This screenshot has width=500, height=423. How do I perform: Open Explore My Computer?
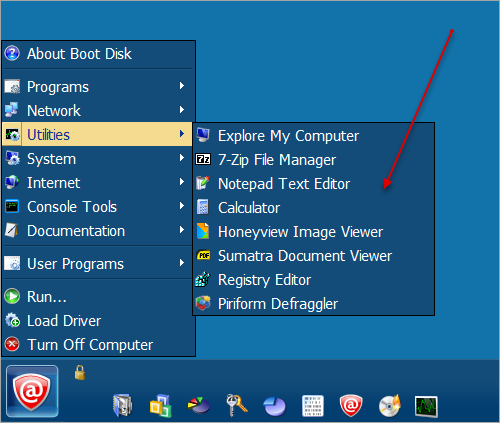click(313, 136)
